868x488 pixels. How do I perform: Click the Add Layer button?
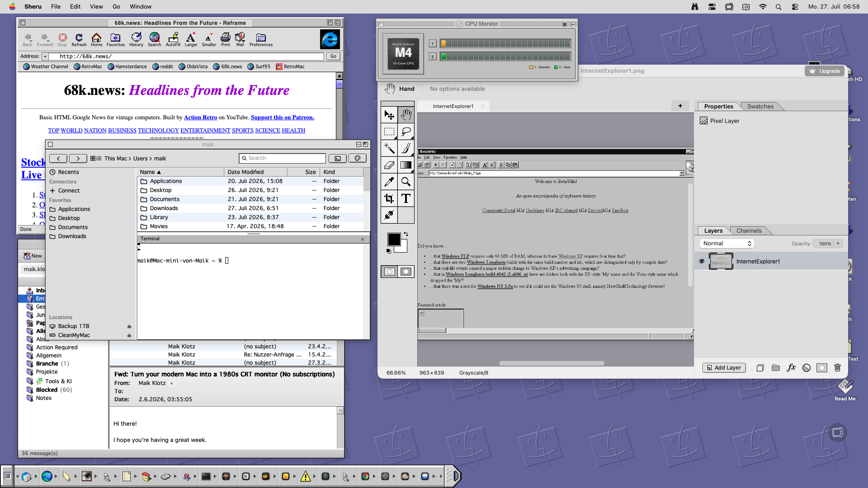click(724, 368)
